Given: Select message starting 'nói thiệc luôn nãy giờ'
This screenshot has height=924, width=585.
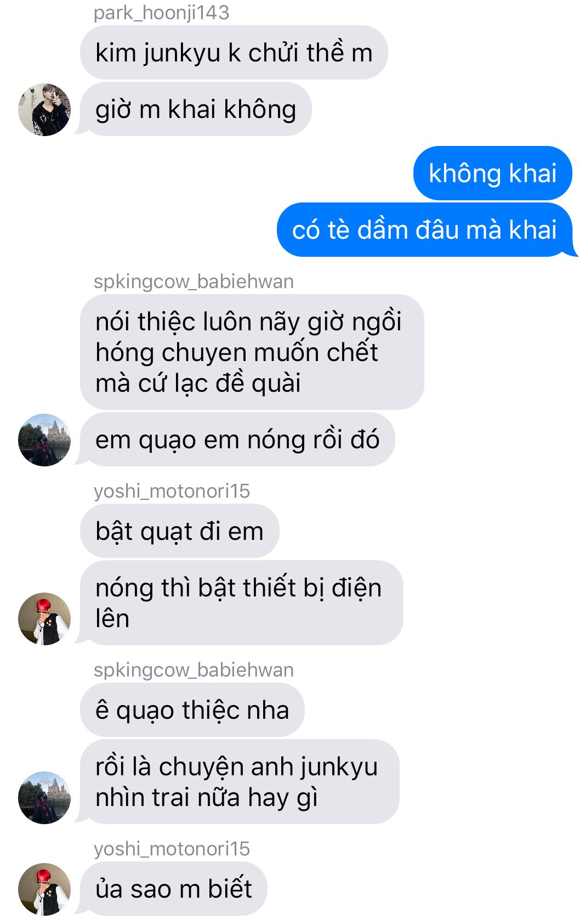Looking at the screenshot, I should [252, 352].
